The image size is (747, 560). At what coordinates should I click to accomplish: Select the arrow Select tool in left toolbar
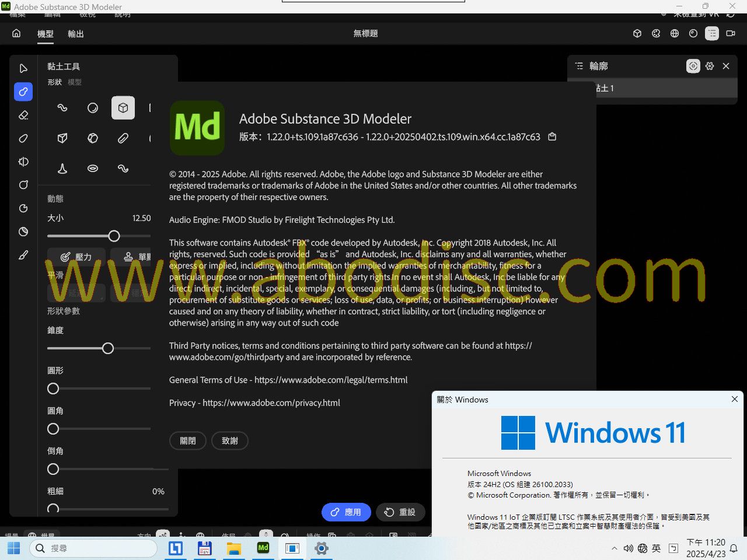23,68
